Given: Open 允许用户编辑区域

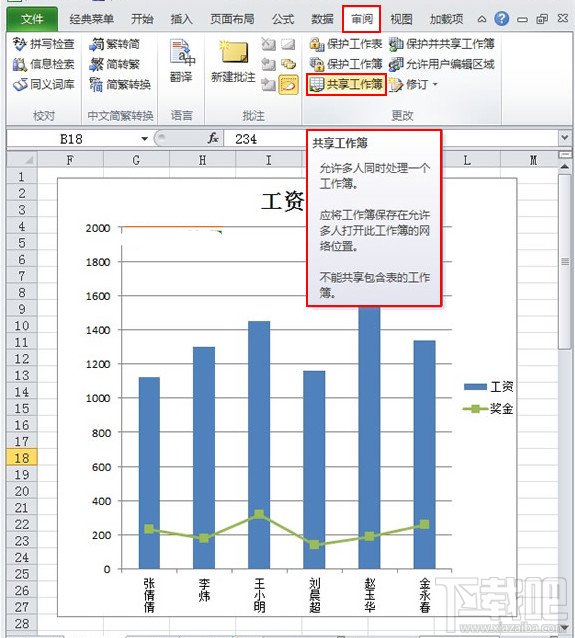Looking at the screenshot, I should 442,64.
